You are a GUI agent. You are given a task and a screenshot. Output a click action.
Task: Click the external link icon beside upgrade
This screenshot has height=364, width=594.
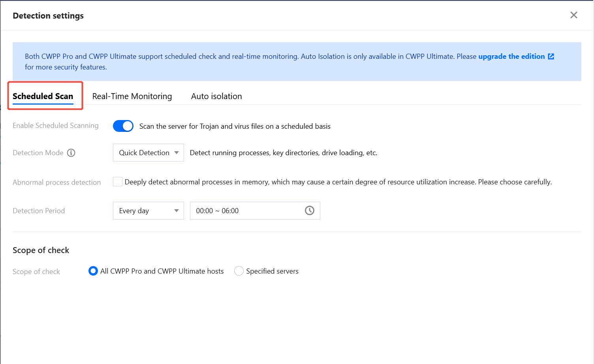(x=551, y=56)
